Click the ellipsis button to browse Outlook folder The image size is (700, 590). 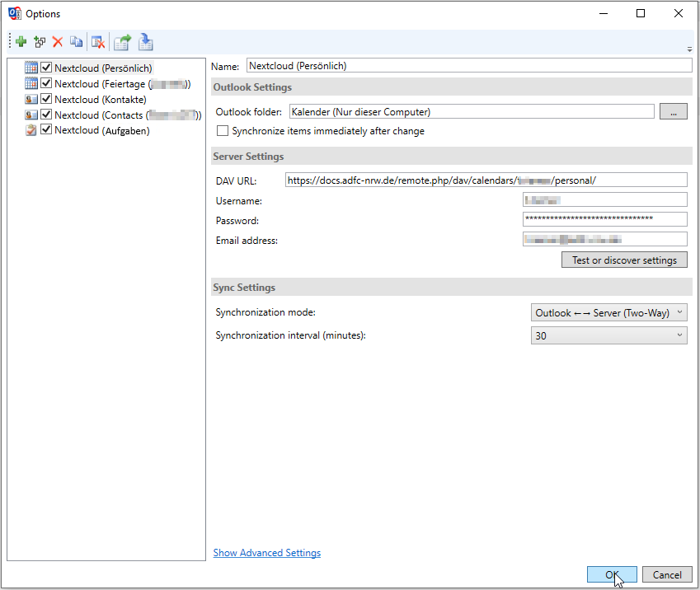pyautogui.click(x=673, y=112)
